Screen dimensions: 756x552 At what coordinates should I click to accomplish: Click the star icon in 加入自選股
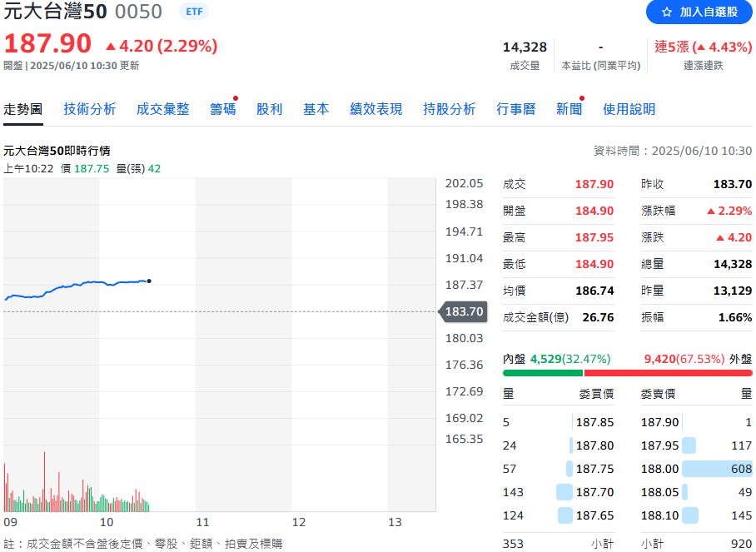click(x=667, y=12)
